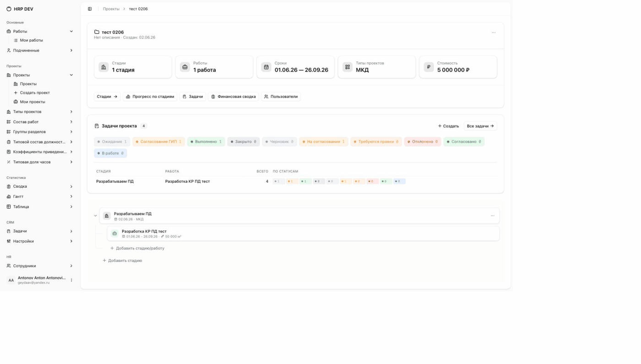The image size is (641, 364).
Task: Toggle the Ожидание status filter chip
Action: (112, 141)
